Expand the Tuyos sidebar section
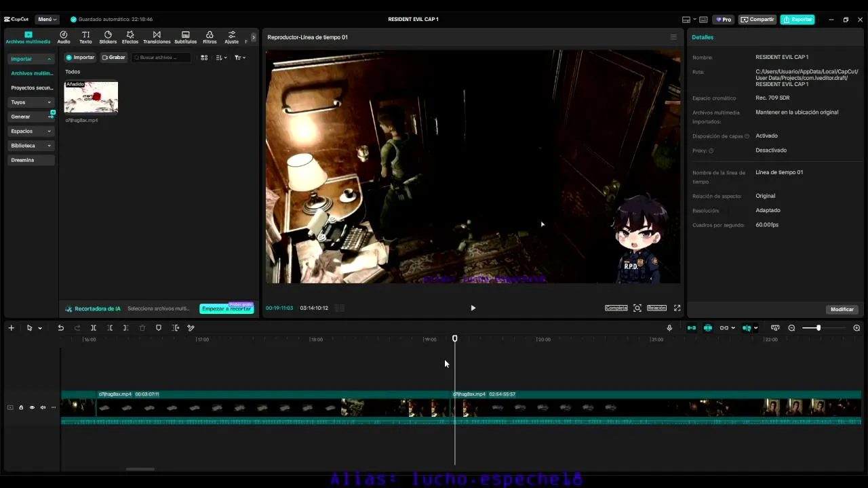Image resolution: width=868 pixels, height=488 pixels. [x=31, y=102]
